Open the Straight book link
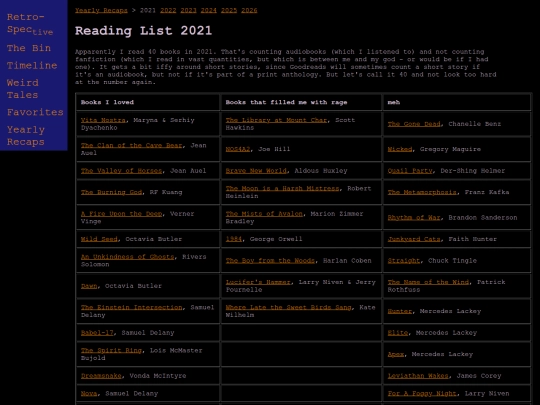The height and width of the screenshot is (405, 540). (x=404, y=261)
